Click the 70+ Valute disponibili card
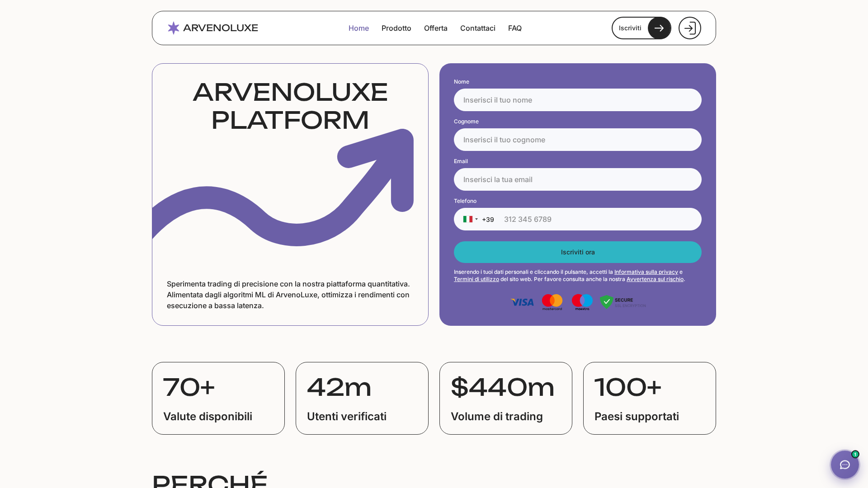The height and width of the screenshot is (488, 868). [x=218, y=398]
